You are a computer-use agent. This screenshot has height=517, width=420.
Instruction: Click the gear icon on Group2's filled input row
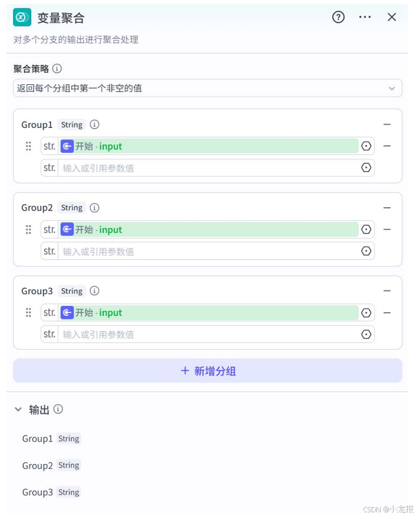tap(366, 229)
